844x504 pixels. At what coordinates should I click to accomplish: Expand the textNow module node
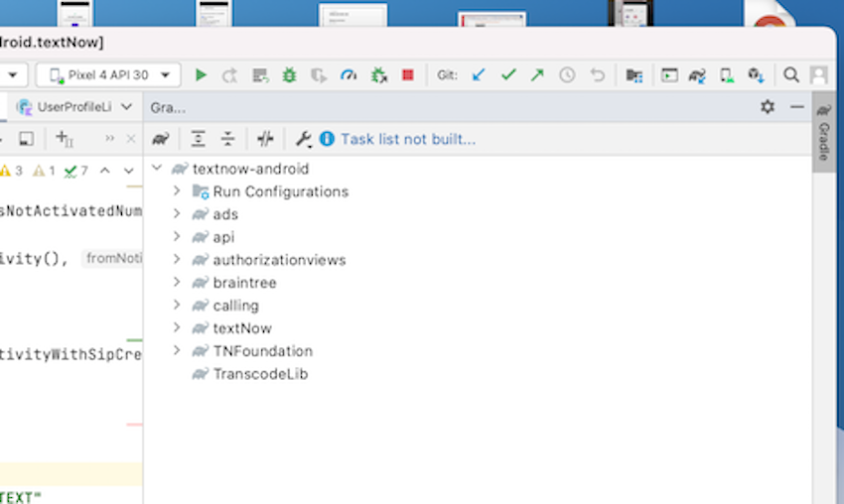tap(177, 327)
